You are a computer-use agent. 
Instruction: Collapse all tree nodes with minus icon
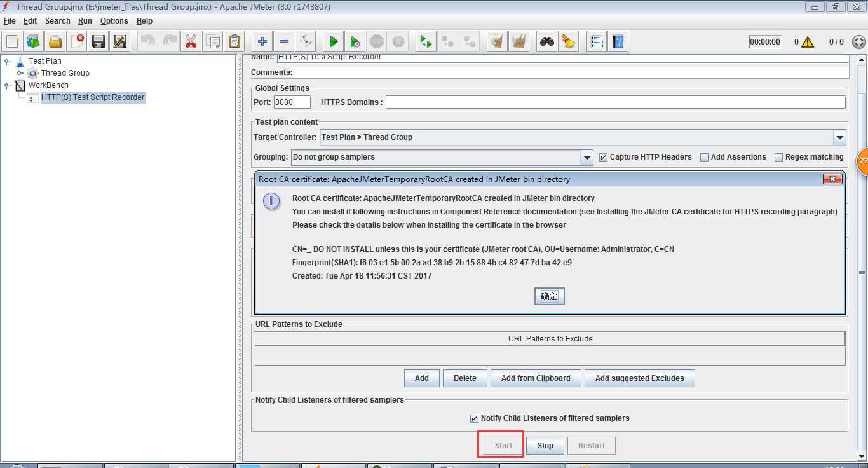tap(283, 41)
